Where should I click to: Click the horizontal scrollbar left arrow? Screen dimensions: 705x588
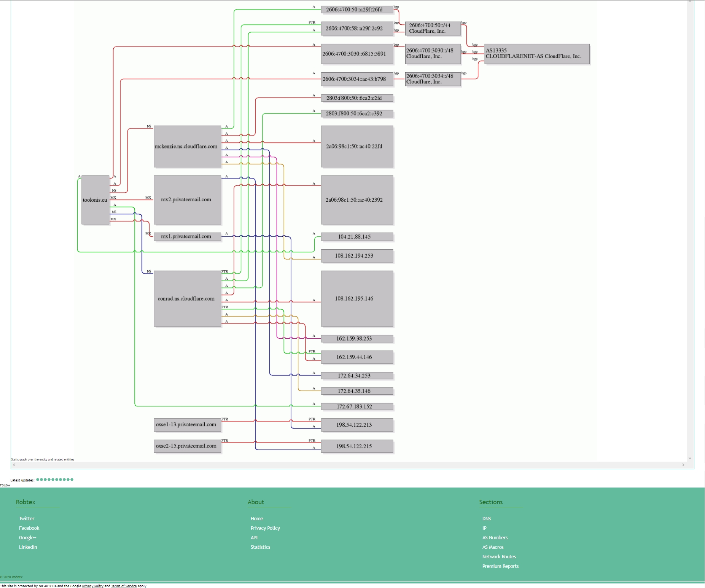(x=14, y=465)
